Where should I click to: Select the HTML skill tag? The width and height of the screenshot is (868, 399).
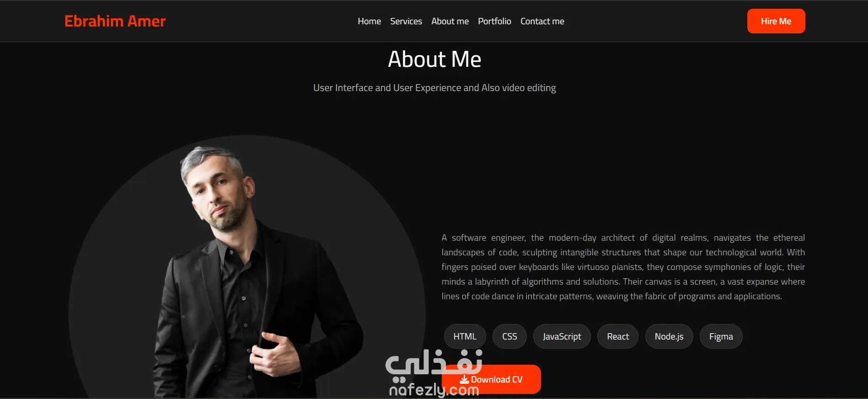tap(465, 336)
